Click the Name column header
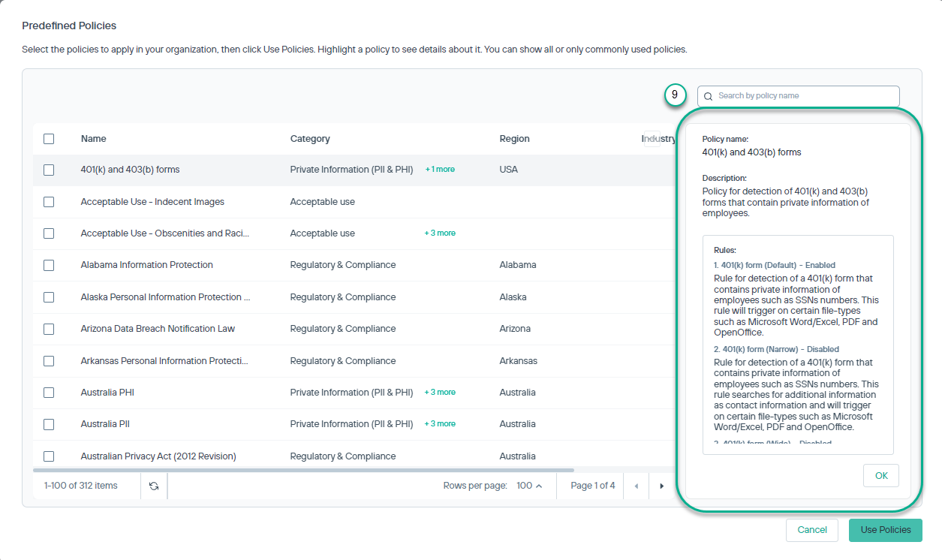The image size is (942, 560). [x=93, y=138]
